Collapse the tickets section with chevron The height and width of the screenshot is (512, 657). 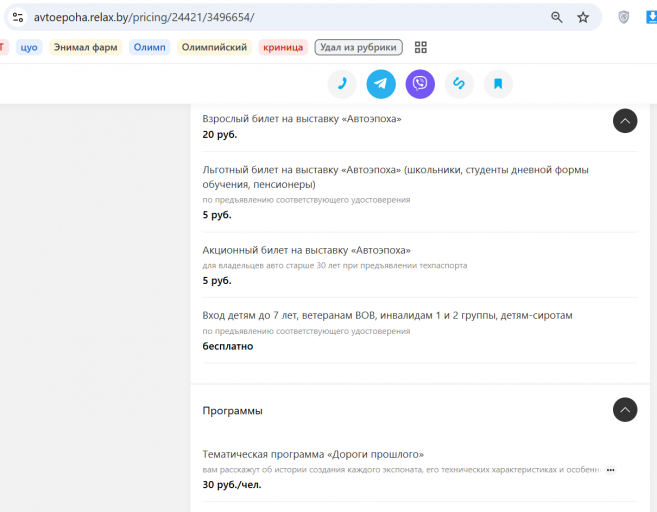(x=625, y=121)
